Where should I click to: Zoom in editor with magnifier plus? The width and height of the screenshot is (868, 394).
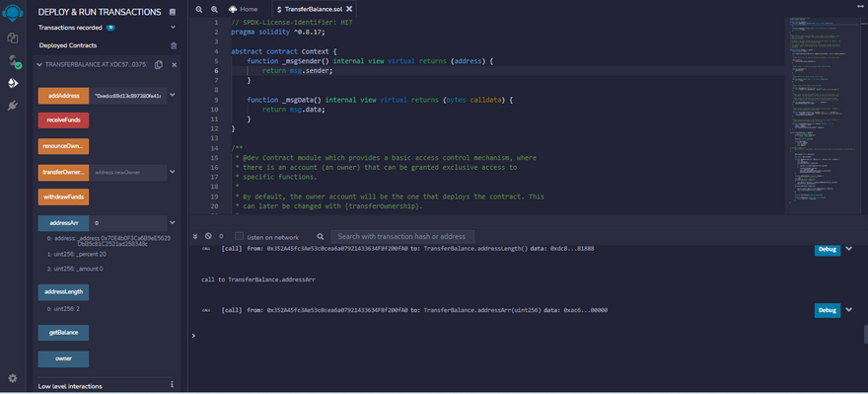point(214,10)
